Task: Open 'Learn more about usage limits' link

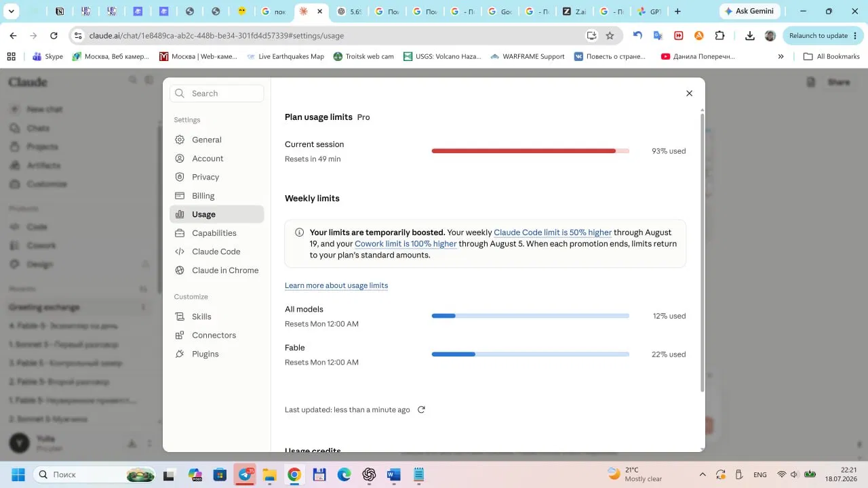Action: (336, 285)
